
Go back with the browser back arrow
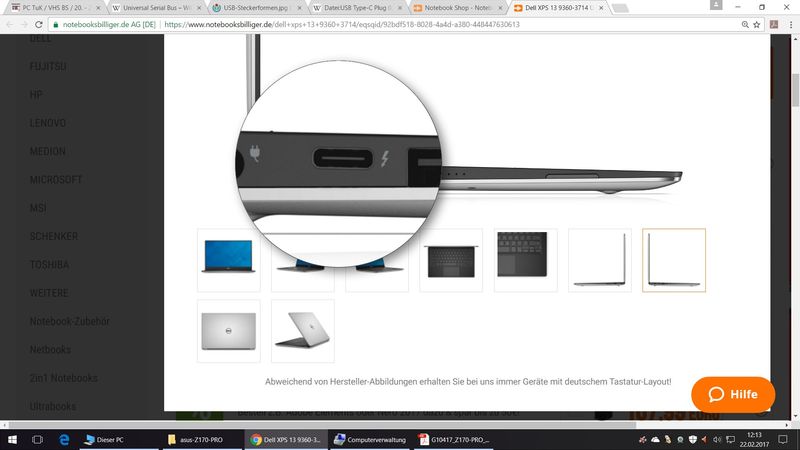tap(10, 24)
